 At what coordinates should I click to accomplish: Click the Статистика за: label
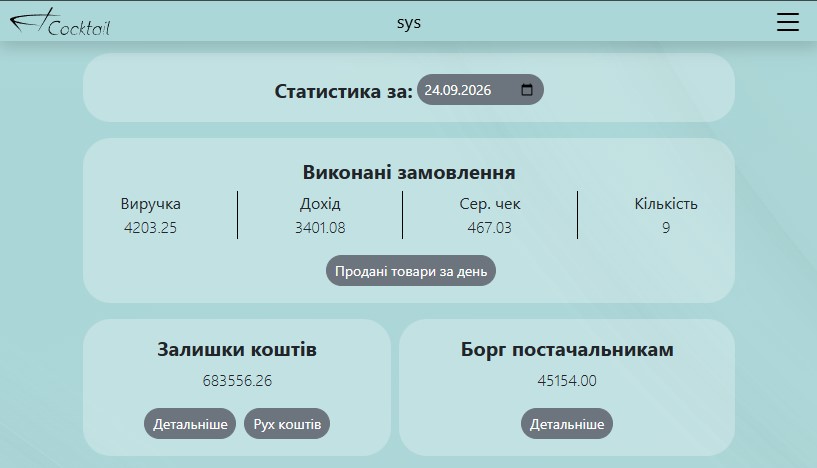coord(343,91)
